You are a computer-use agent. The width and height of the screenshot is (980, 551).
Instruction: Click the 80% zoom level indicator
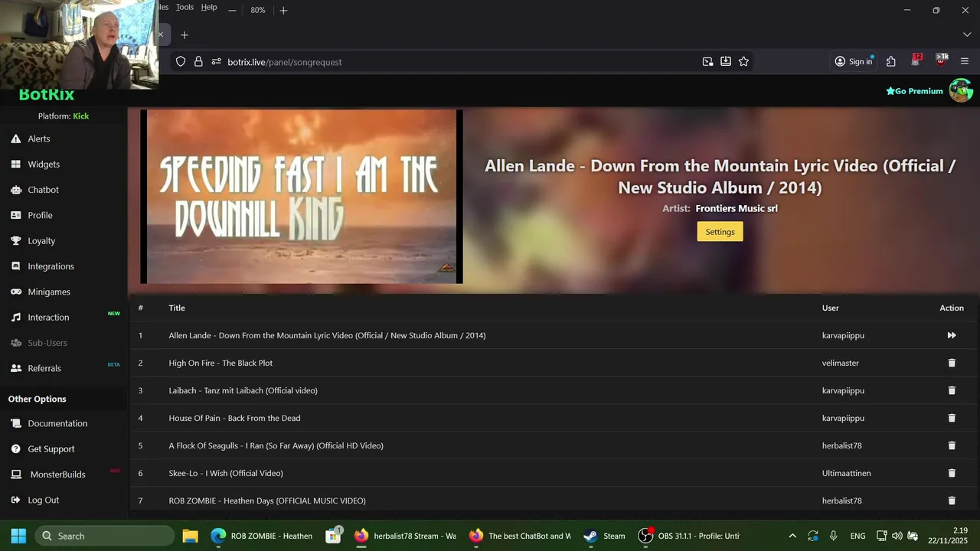click(258, 10)
